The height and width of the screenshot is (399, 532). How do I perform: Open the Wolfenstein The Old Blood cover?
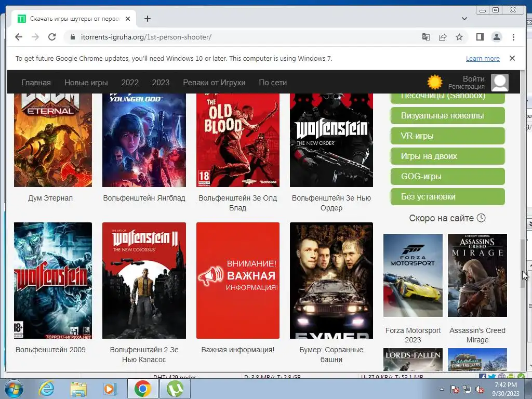238,140
